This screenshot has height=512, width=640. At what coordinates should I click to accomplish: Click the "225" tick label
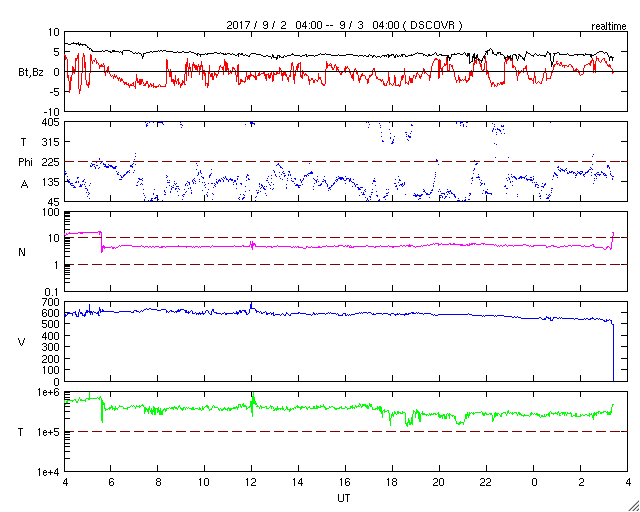(x=51, y=162)
